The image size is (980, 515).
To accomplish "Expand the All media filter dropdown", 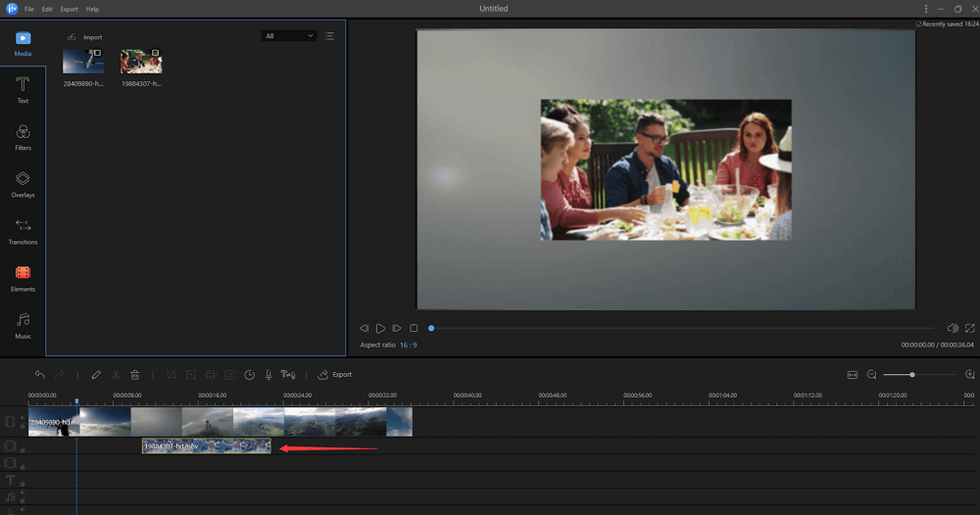I will coord(289,36).
